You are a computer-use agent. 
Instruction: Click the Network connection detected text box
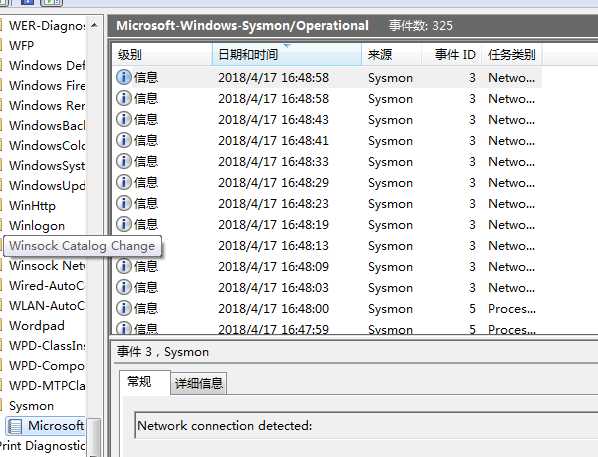(x=366, y=425)
